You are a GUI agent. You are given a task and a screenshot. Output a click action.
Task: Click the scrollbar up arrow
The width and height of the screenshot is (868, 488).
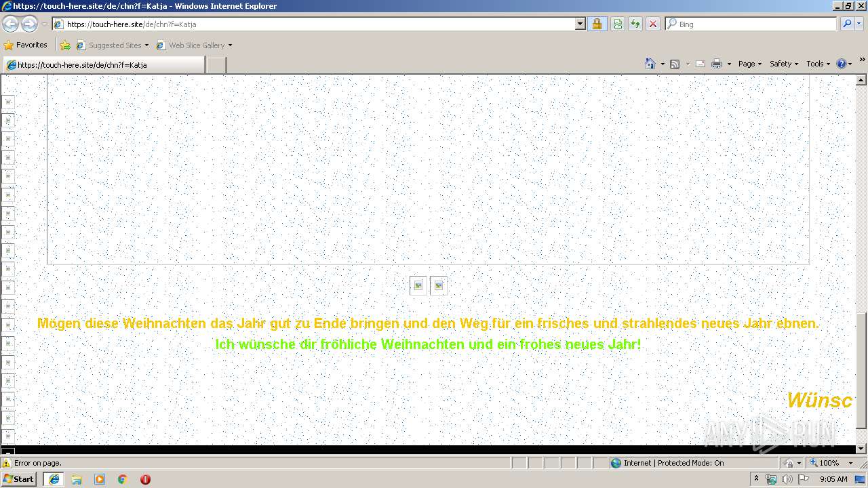tap(862, 80)
